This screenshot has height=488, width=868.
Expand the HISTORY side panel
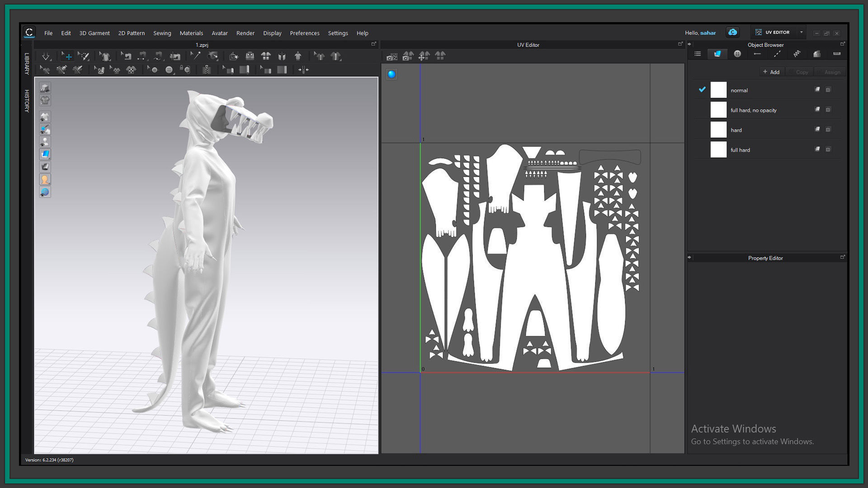[x=27, y=101]
